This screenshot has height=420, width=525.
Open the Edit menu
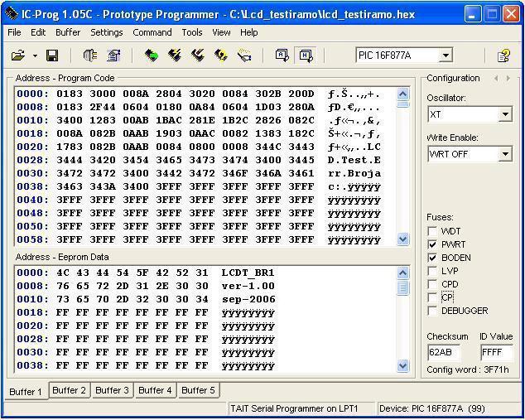38,32
